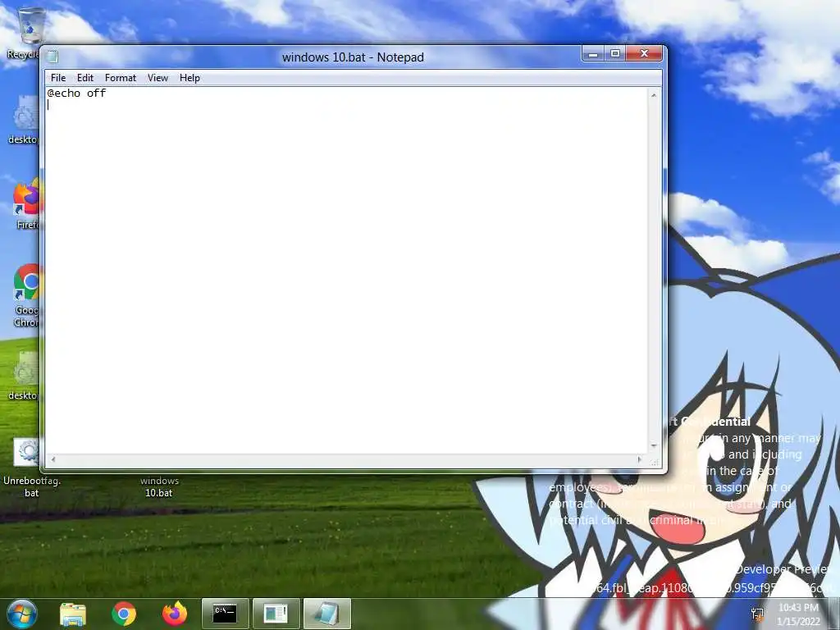Open the Format menu

(x=121, y=78)
